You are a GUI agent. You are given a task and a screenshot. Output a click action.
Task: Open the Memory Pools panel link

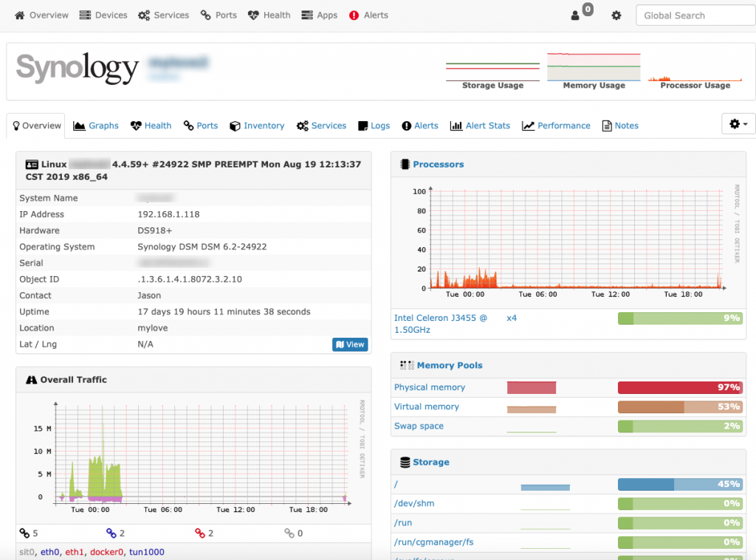click(450, 365)
